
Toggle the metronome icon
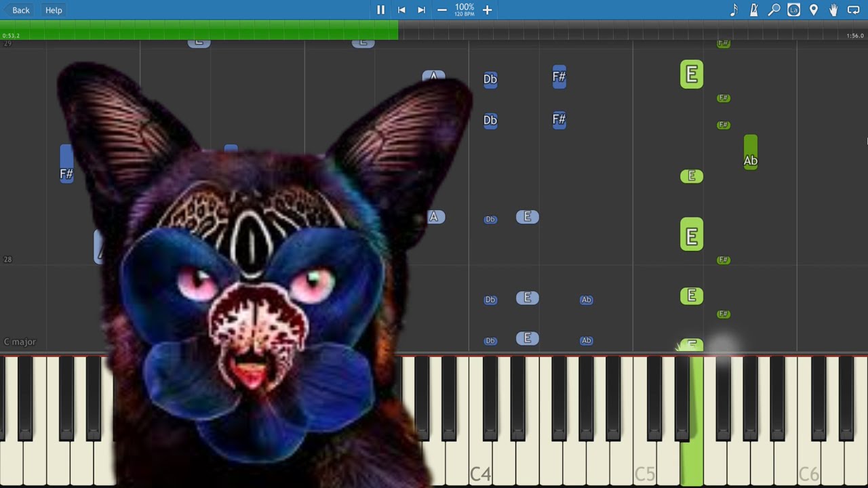pos(753,10)
